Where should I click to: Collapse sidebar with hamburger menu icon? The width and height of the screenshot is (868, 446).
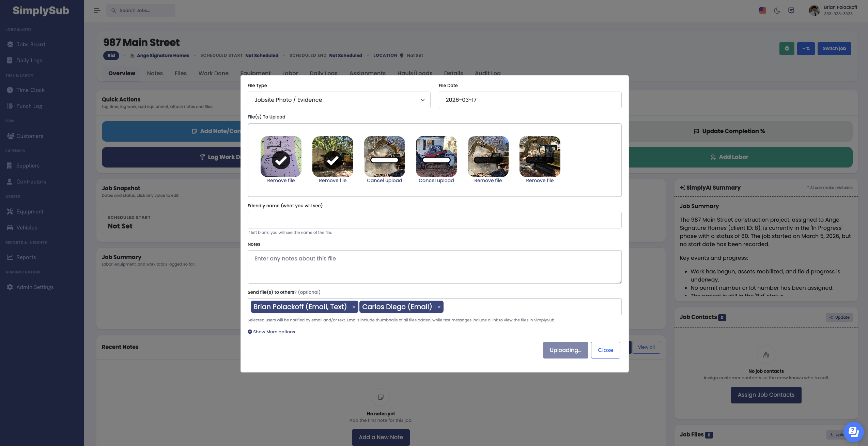97,11
